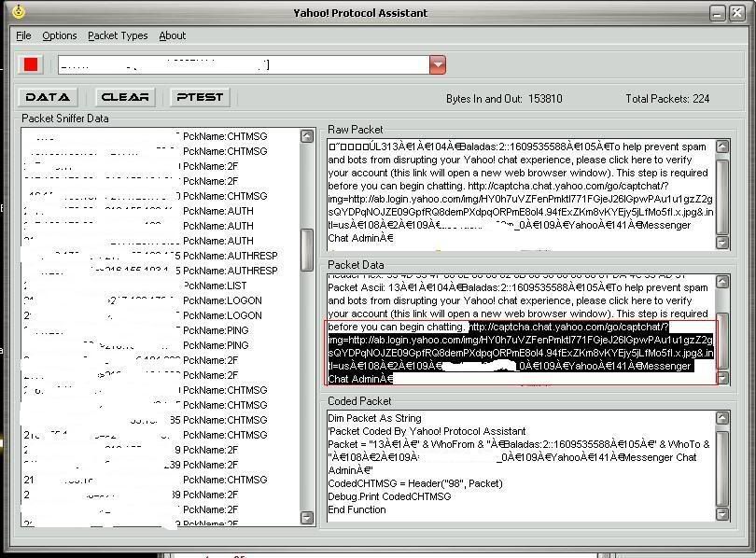Click the red square stop button
The image size is (756, 558).
[x=31, y=64]
